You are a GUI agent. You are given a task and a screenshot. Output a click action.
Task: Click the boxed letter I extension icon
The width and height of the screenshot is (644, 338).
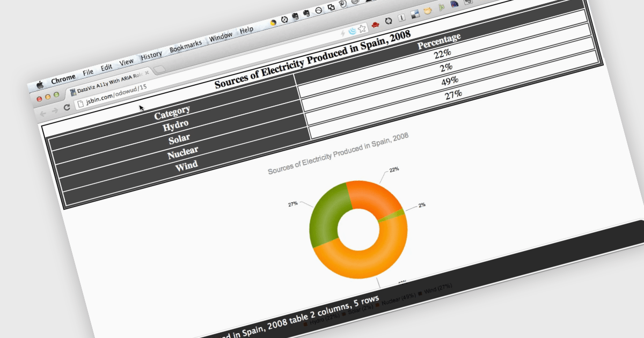(401, 18)
